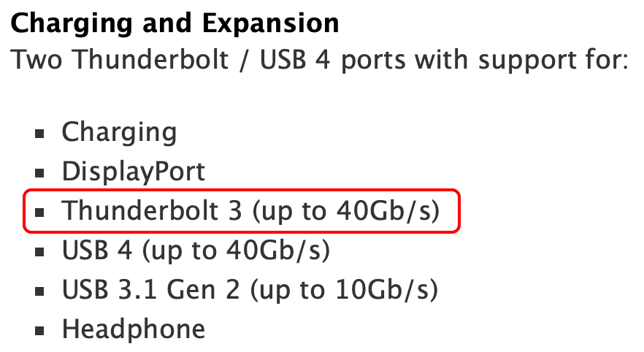Select the Charging list item text
Screen dimensions: 644x352
[119, 132]
